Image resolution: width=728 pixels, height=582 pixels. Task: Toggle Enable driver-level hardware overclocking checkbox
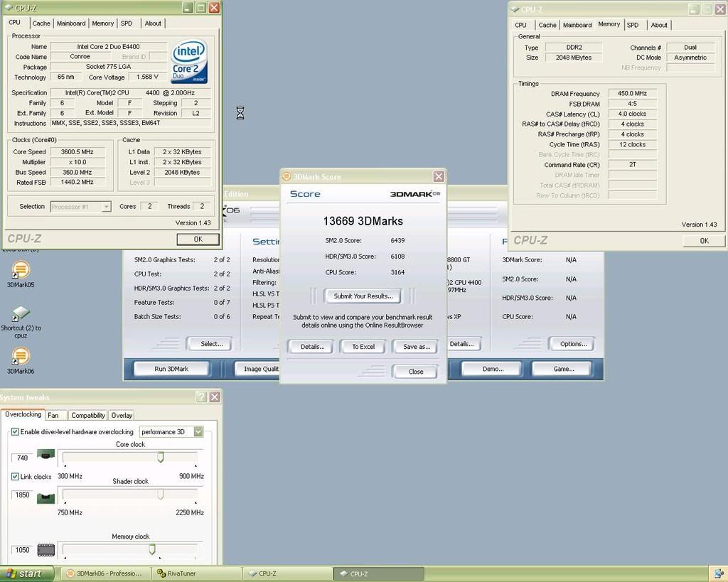pyautogui.click(x=15, y=431)
